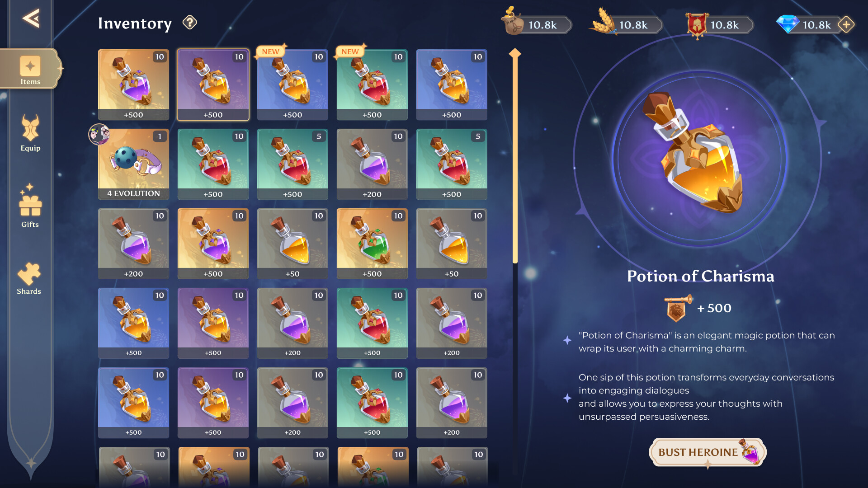Select first NEW orange potion on blue
The image size is (868, 488).
pyautogui.click(x=292, y=85)
